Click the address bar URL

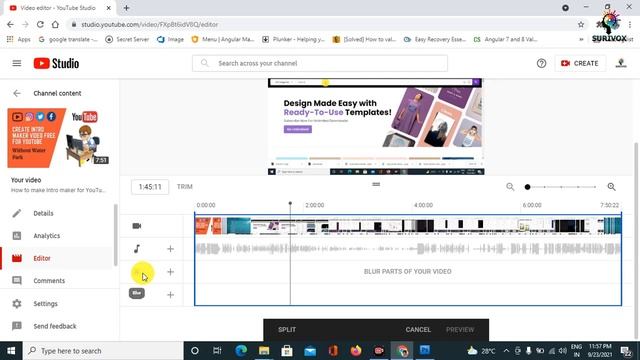coord(149,24)
